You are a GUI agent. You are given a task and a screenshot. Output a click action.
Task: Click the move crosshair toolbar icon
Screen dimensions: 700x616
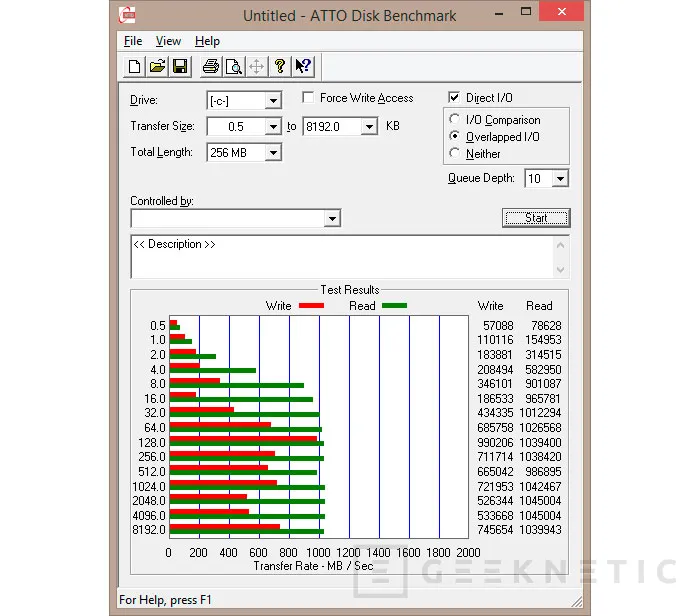pyautogui.click(x=257, y=67)
